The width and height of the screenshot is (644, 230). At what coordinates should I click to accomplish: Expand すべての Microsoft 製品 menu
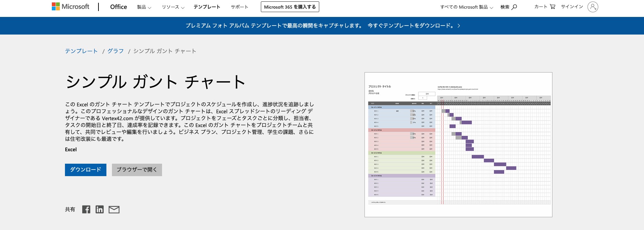(x=467, y=7)
